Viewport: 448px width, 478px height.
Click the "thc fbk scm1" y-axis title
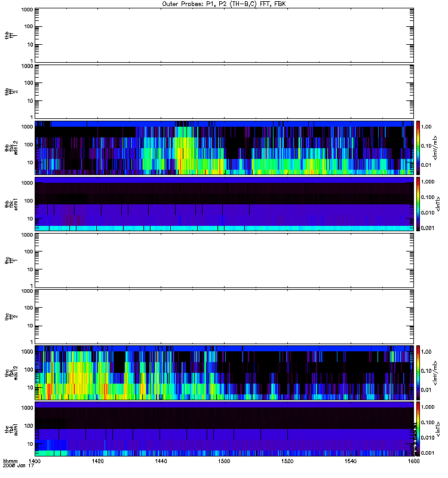11,429
